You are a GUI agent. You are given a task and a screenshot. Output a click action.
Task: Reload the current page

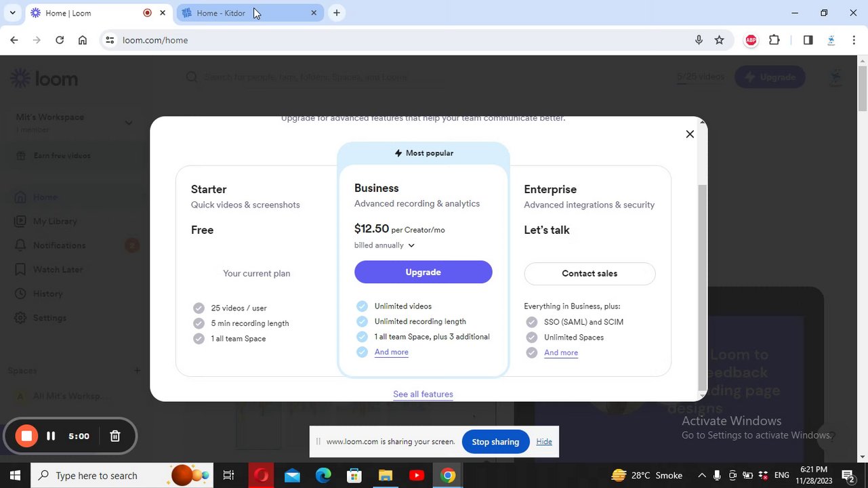pyautogui.click(x=60, y=40)
